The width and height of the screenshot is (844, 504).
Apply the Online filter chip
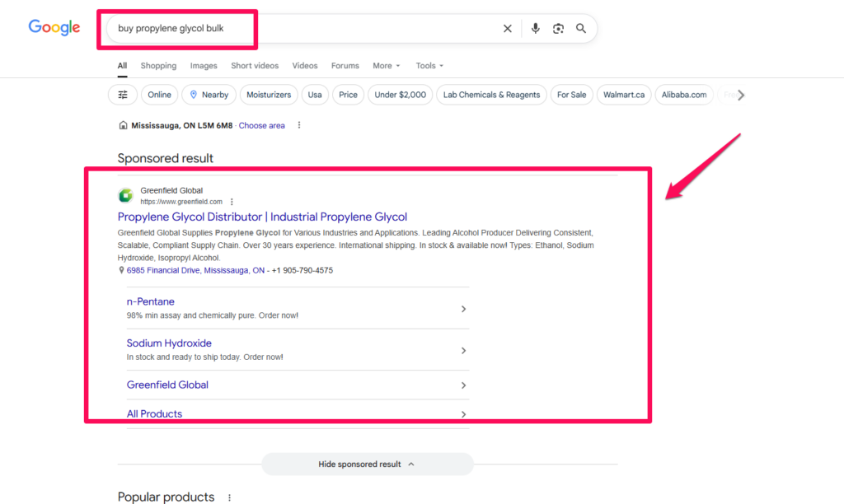coord(159,95)
